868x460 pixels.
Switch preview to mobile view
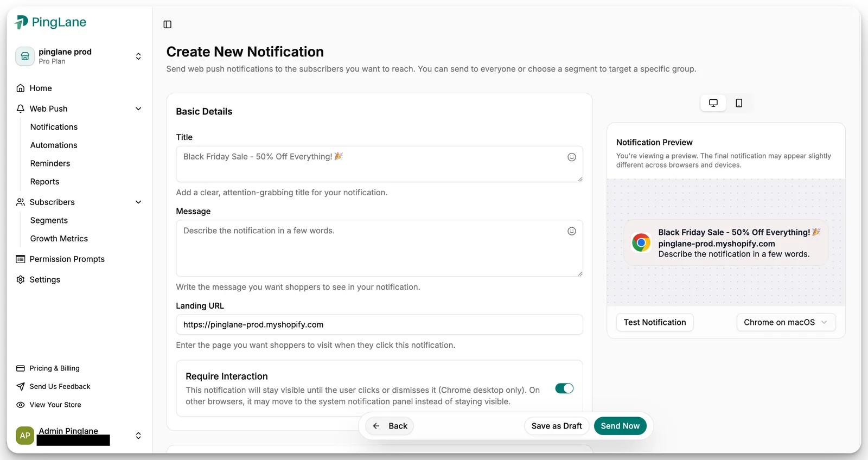tap(739, 103)
